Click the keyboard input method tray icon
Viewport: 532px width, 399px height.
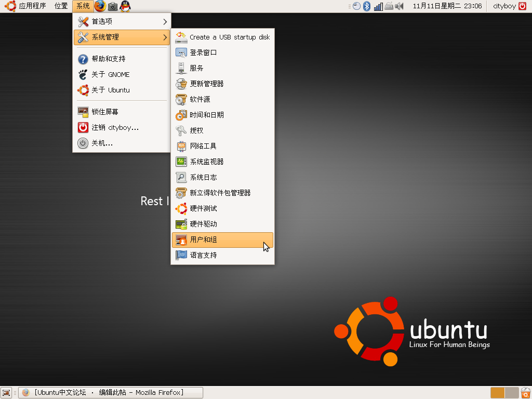click(389, 6)
